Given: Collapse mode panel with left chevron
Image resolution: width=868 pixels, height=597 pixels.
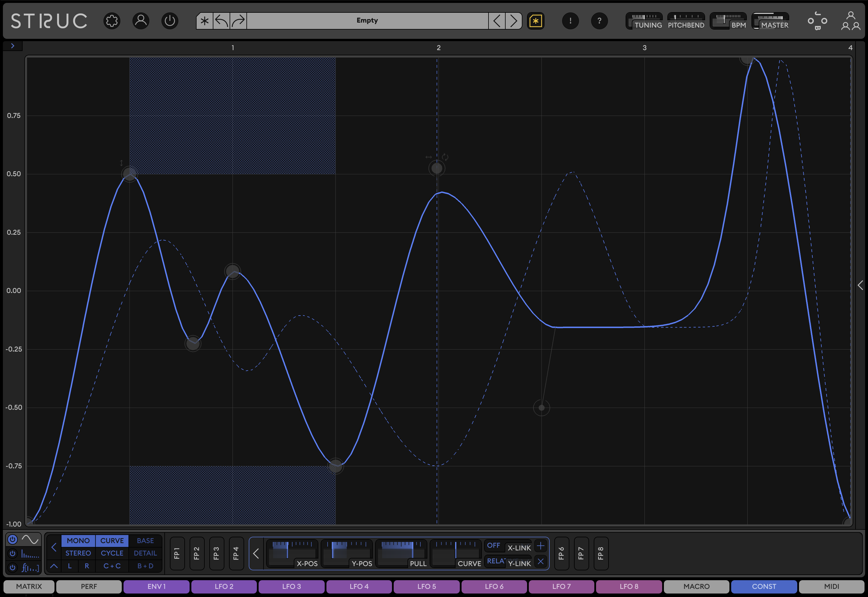Looking at the screenshot, I should click(x=54, y=547).
